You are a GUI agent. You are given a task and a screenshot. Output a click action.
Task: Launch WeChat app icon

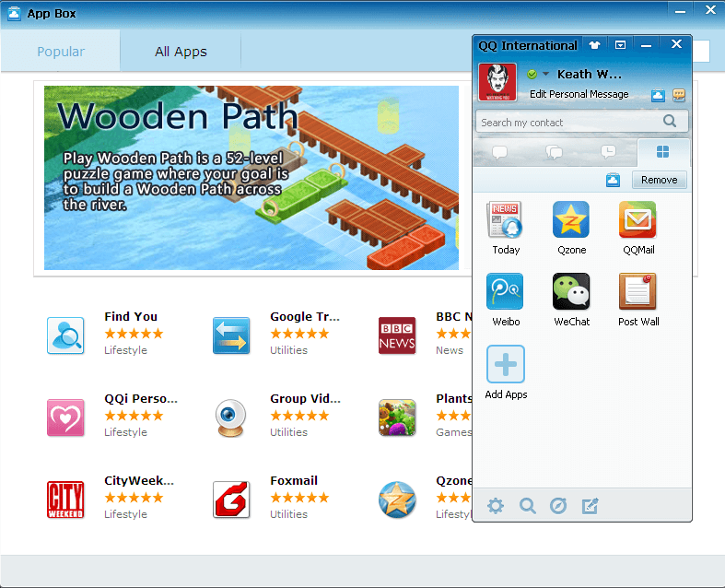pyautogui.click(x=571, y=291)
